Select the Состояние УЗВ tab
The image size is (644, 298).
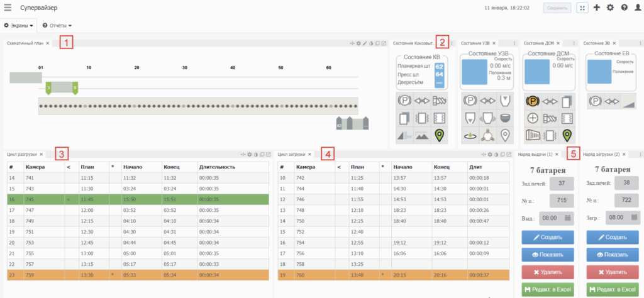pyautogui.click(x=475, y=43)
